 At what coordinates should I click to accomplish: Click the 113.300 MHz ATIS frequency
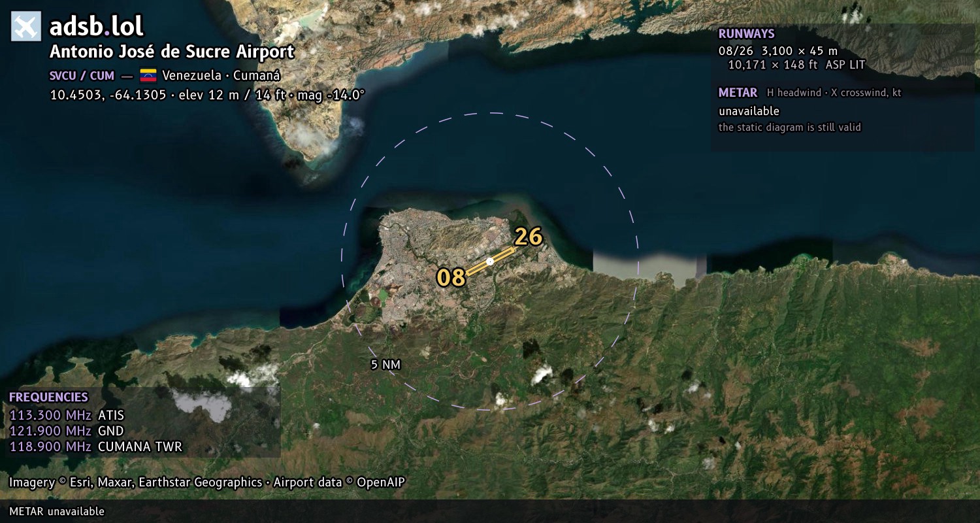point(67,415)
